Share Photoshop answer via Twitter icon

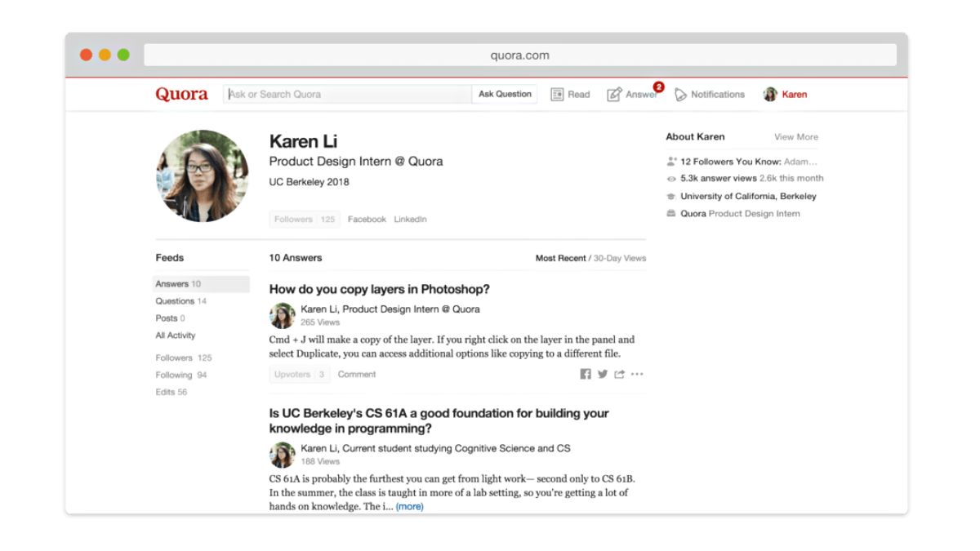pyautogui.click(x=603, y=375)
